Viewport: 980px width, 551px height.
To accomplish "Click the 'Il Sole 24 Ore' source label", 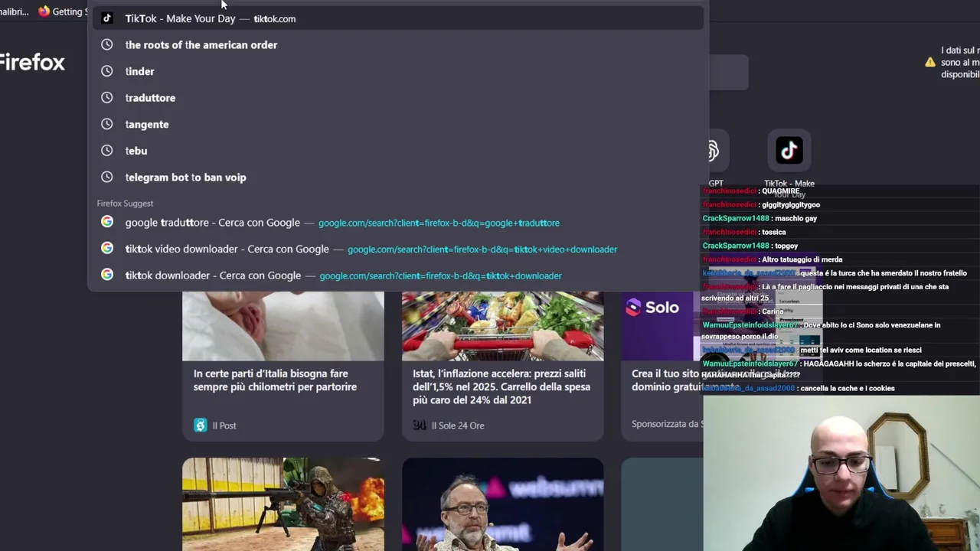I will [458, 425].
